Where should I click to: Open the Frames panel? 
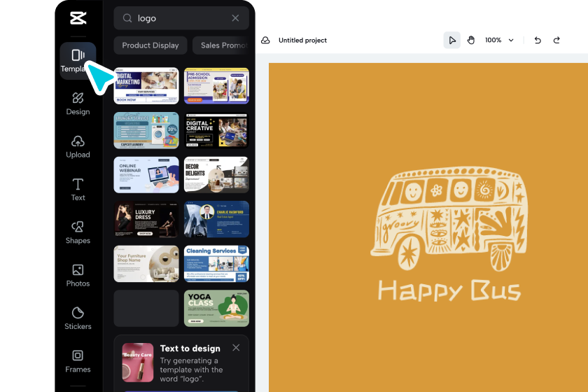coord(78,360)
